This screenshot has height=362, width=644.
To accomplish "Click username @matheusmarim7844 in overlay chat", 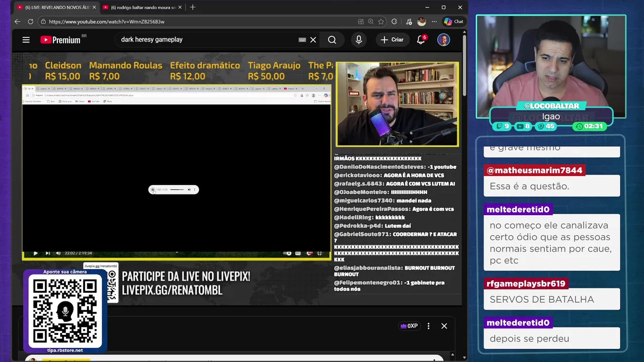I will [x=534, y=170].
